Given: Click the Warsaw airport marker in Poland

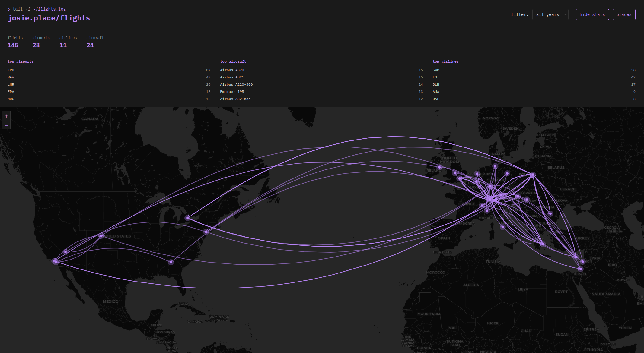Looking at the screenshot, I should [533, 175].
